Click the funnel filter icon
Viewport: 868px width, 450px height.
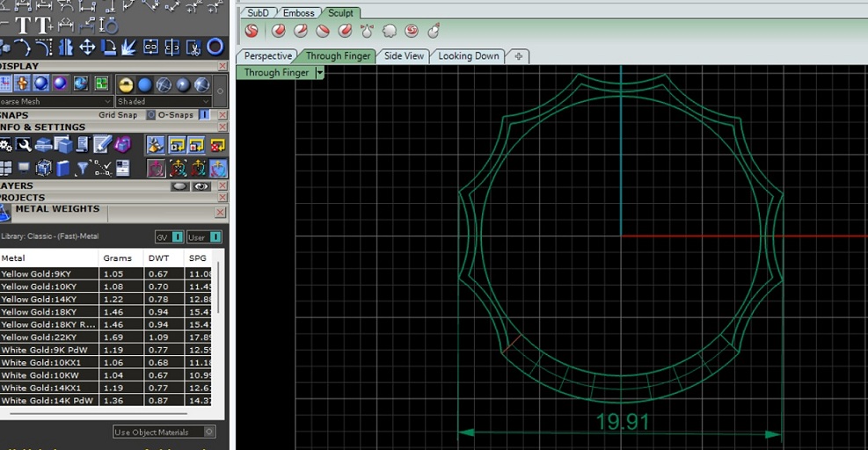coord(83,168)
